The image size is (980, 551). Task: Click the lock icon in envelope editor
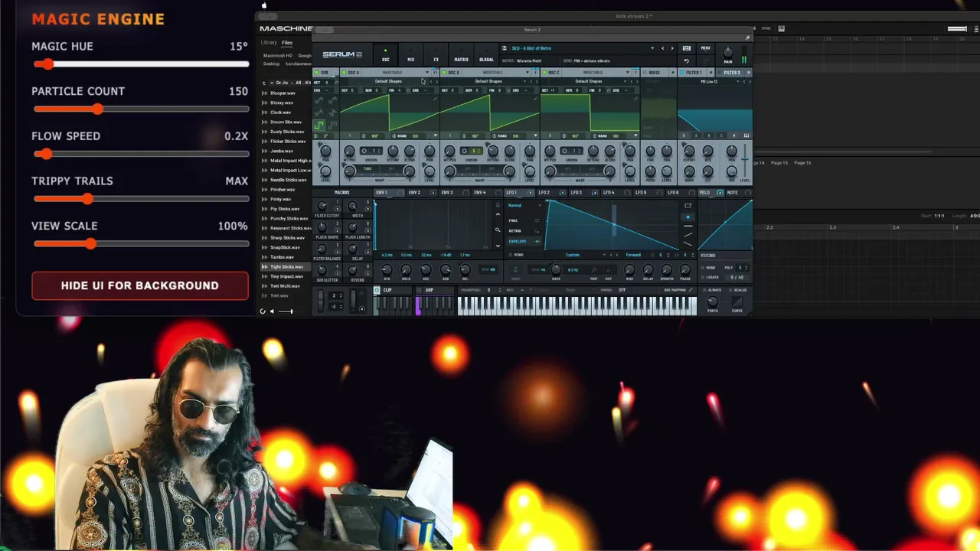(x=498, y=205)
